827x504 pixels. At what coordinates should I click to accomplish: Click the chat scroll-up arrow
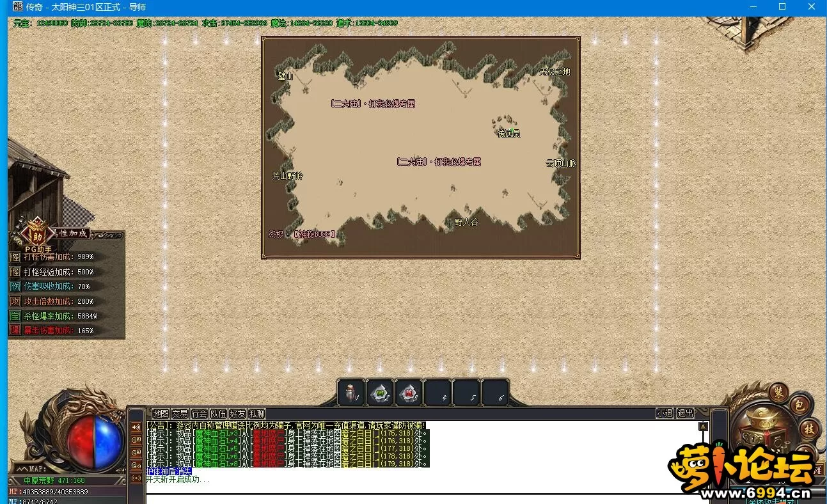click(x=703, y=426)
